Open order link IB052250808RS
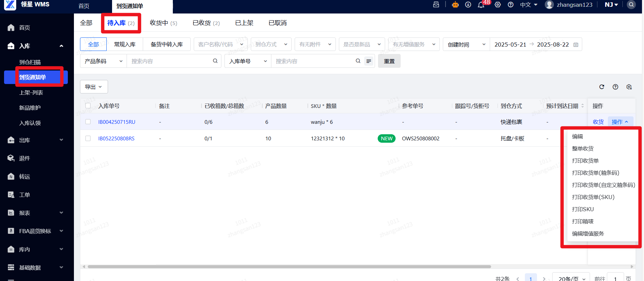 [x=116, y=138]
